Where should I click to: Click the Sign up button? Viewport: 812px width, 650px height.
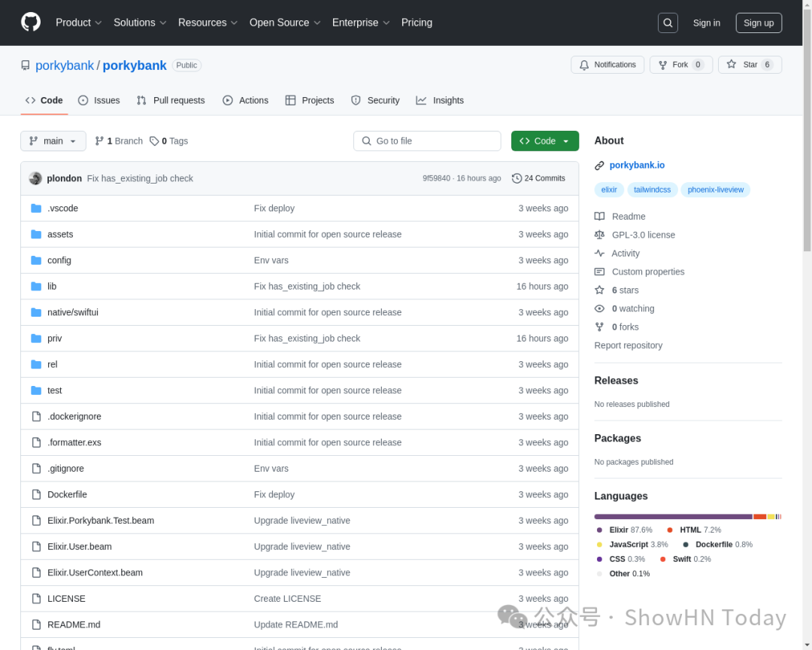tap(759, 23)
